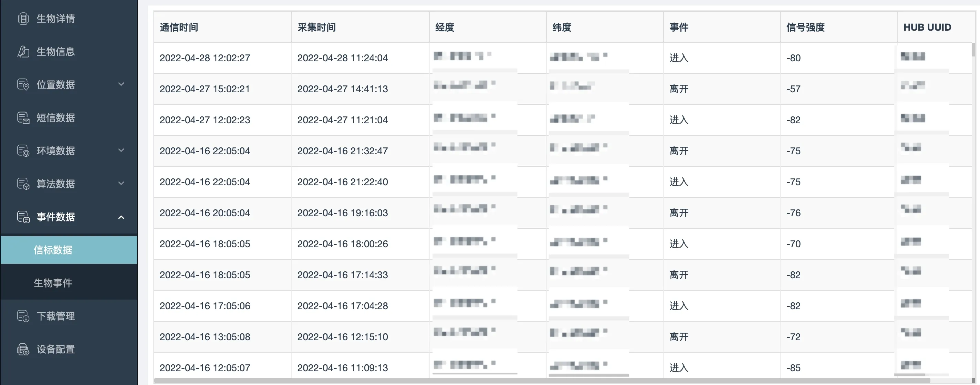980x385 pixels.
Task: Expand the 环境数据 submenu chevron
Action: (x=121, y=150)
